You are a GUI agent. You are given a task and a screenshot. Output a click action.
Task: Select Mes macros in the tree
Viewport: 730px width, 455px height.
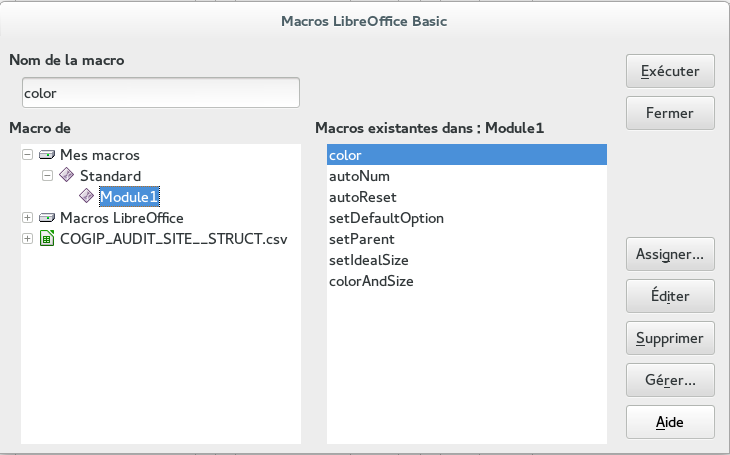click(x=100, y=155)
